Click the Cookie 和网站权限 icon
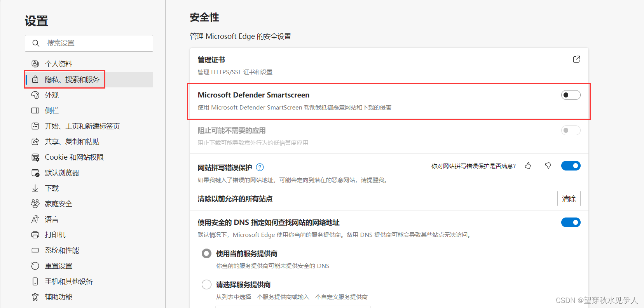The width and height of the screenshot is (644, 308). tap(35, 157)
